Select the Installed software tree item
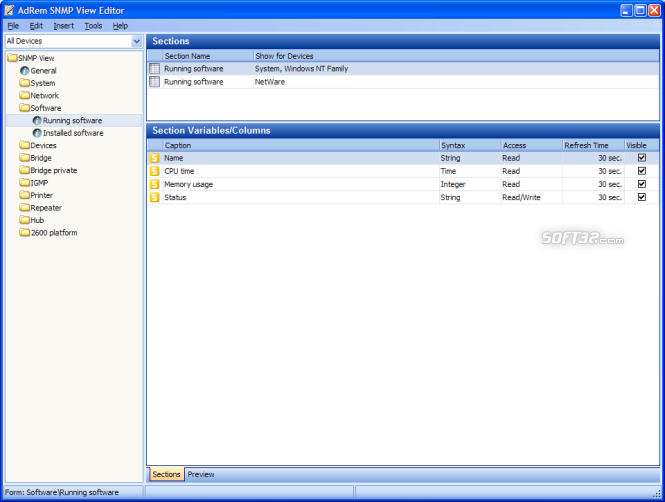 coord(73,133)
